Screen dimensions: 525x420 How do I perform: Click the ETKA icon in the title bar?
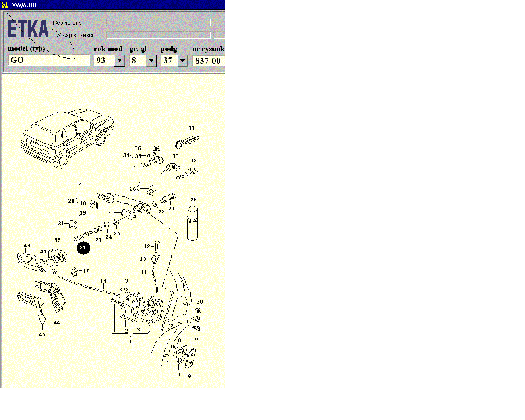coord(5,5)
